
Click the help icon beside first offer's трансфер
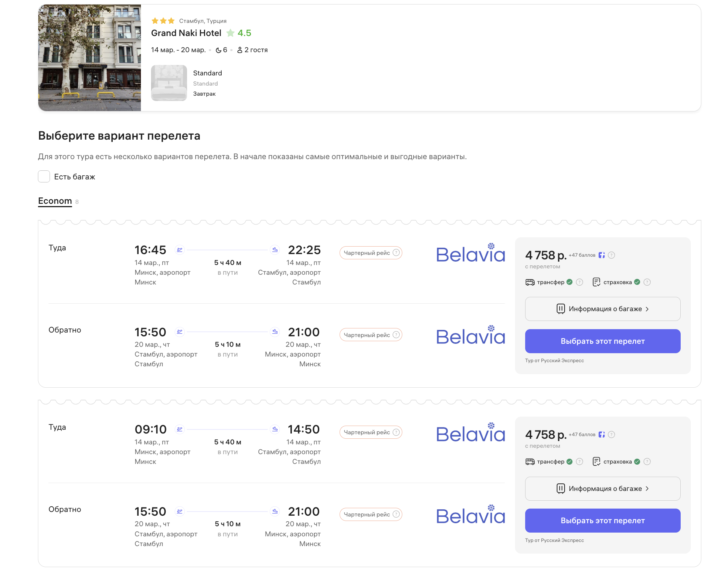click(x=580, y=282)
